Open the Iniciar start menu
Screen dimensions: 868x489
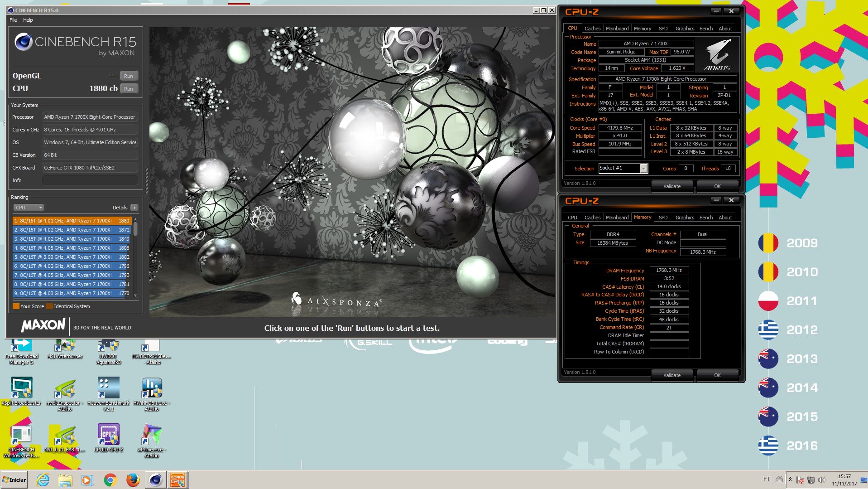14,479
